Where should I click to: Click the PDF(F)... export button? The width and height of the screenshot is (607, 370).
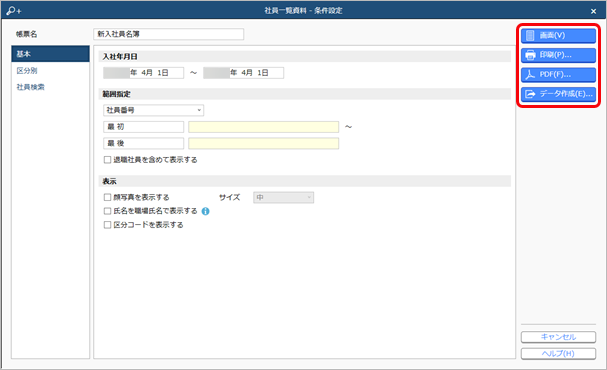(558, 75)
